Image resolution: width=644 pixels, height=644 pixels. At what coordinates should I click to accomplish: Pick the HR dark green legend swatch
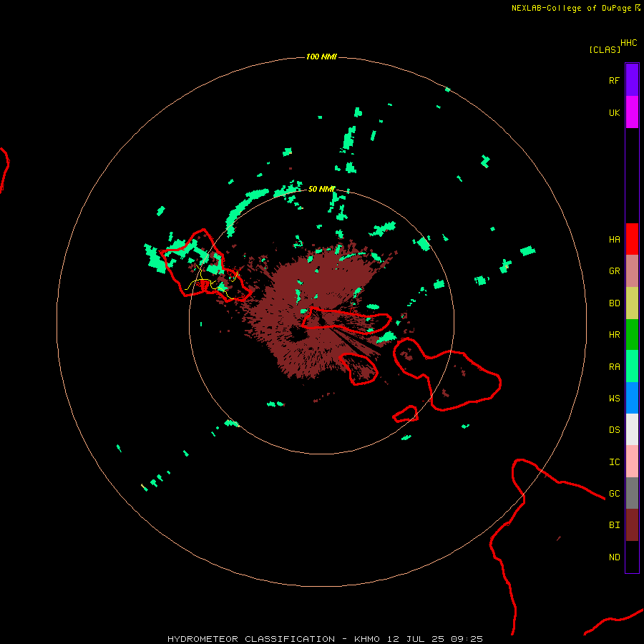[632, 335]
